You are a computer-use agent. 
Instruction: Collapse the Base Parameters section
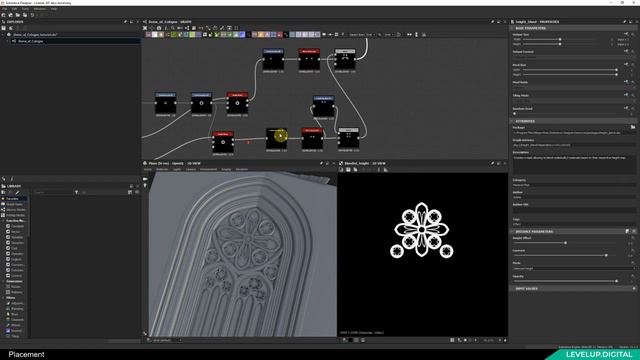coord(512,28)
